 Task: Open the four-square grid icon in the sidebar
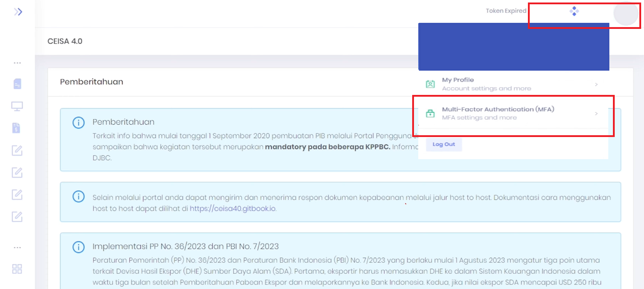pyautogui.click(x=17, y=269)
